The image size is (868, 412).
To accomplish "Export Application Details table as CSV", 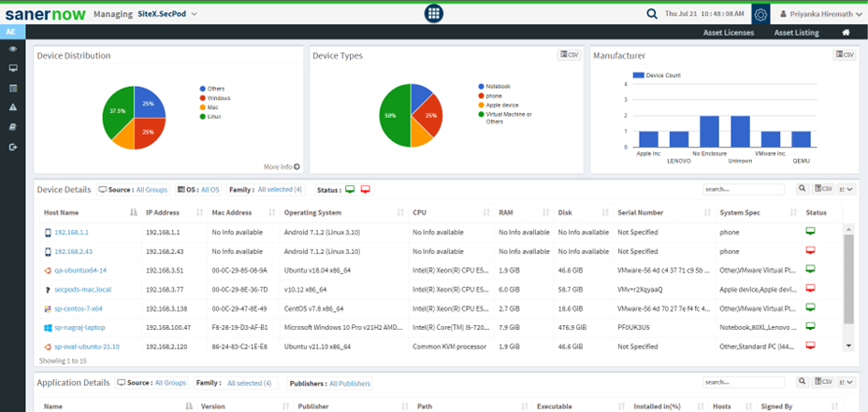I will coord(822,382).
